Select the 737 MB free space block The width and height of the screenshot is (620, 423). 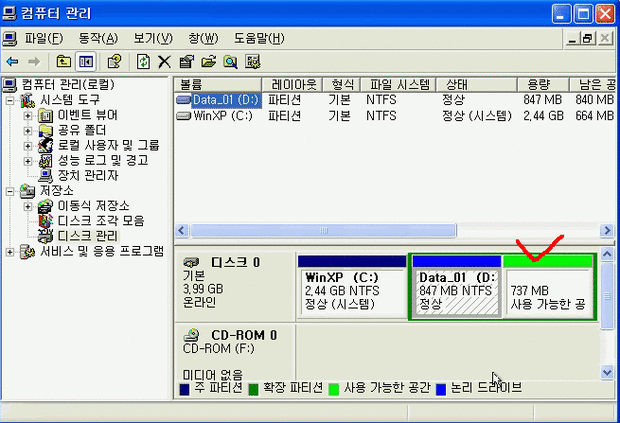point(548,287)
